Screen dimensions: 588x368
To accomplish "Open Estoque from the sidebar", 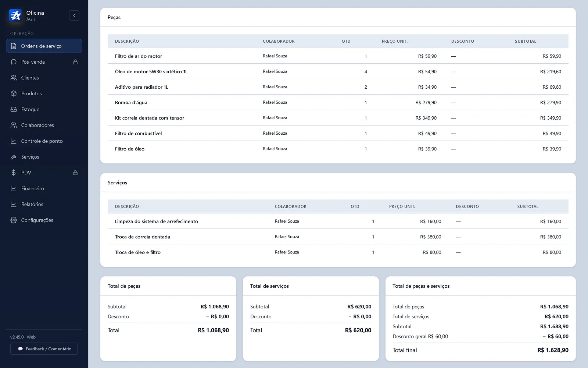I will pos(44,109).
